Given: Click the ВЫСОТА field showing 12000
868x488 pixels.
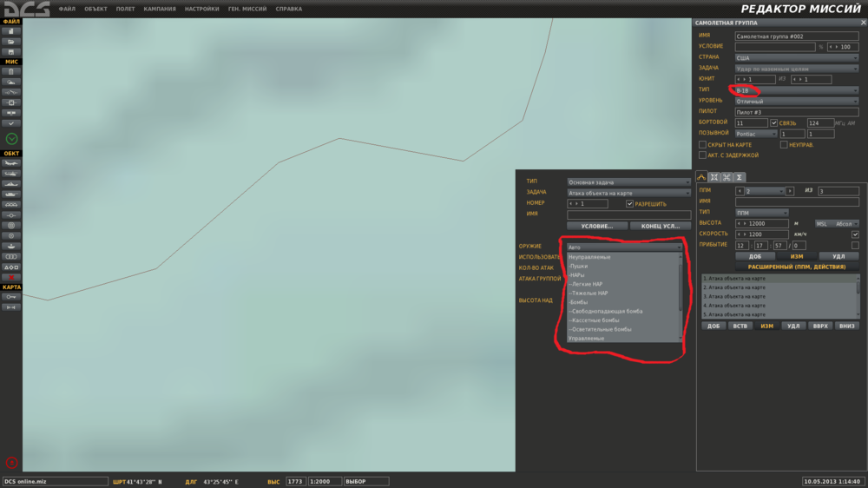Looking at the screenshot, I should 762,224.
